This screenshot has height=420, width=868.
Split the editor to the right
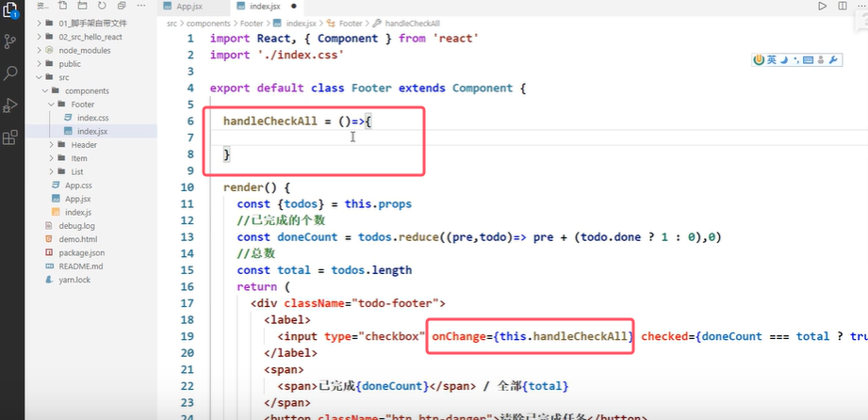point(843,6)
